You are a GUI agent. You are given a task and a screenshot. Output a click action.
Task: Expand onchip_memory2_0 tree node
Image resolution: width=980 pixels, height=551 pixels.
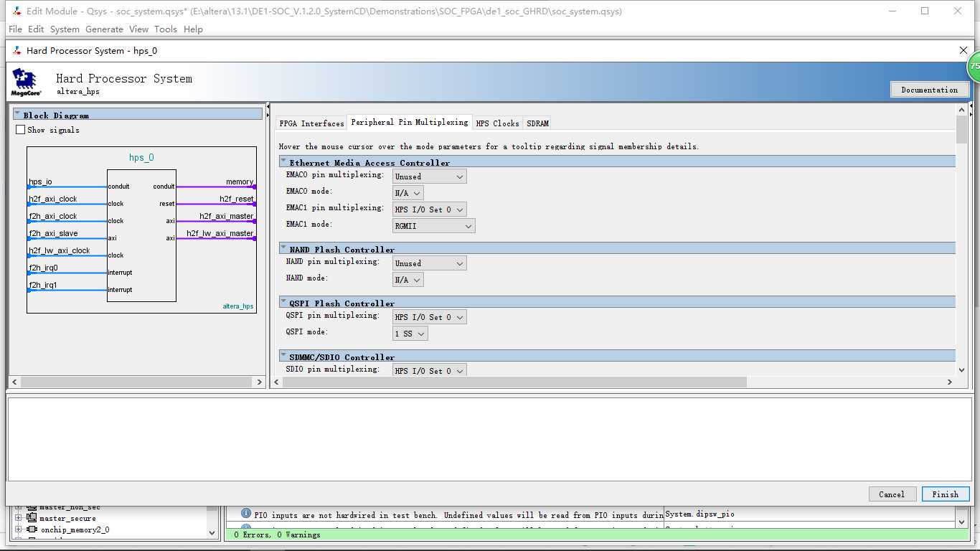[x=19, y=529]
